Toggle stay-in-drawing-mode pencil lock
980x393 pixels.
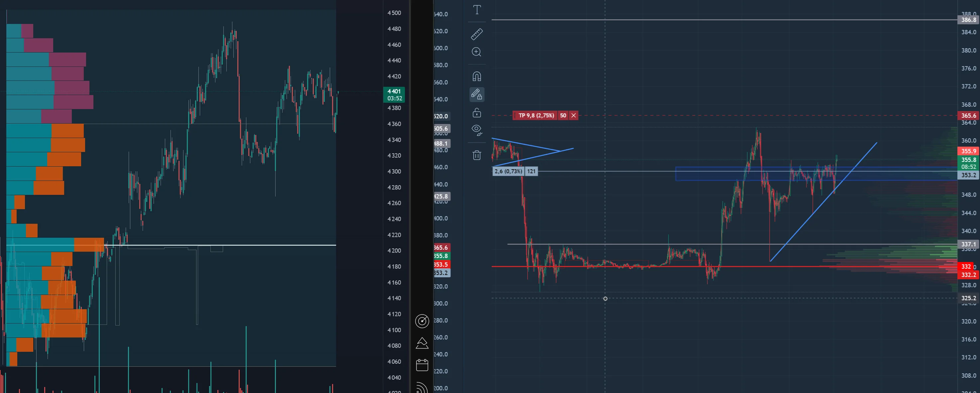pyautogui.click(x=477, y=94)
